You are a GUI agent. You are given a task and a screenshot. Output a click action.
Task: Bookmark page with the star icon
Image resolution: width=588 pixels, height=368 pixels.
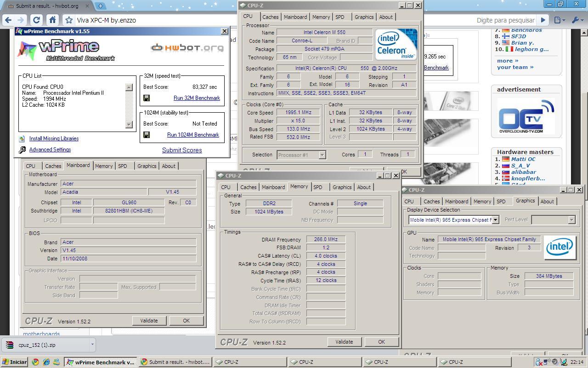tap(69, 20)
